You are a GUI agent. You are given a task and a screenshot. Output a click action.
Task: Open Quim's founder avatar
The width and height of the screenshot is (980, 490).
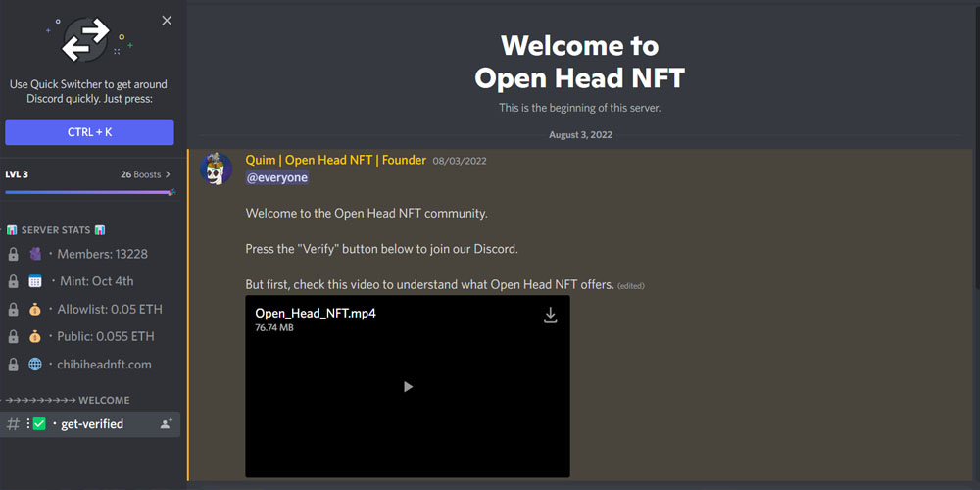(x=217, y=169)
